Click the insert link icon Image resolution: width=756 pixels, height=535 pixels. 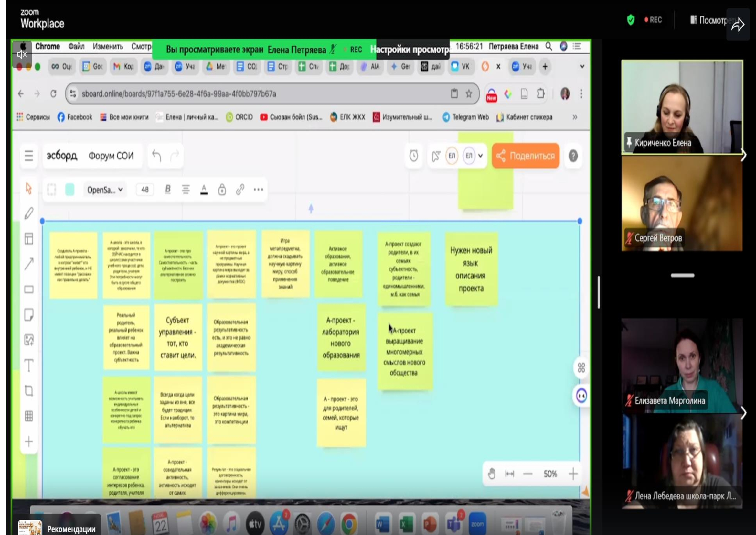tap(240, 190)
